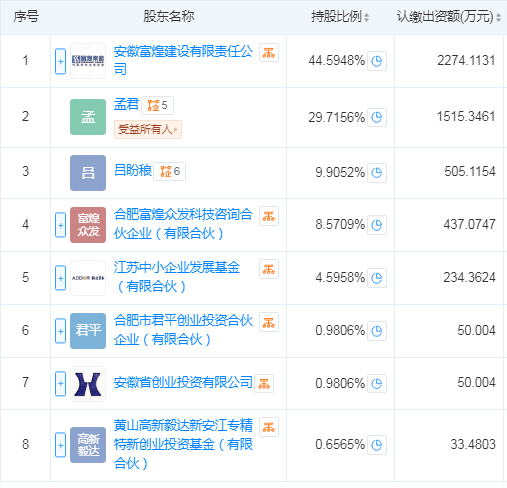Image resolution: width=507 pixels, height=488 pixels.
Task: Select the 8.5709% shareholding value
Action: click(340, 225)
